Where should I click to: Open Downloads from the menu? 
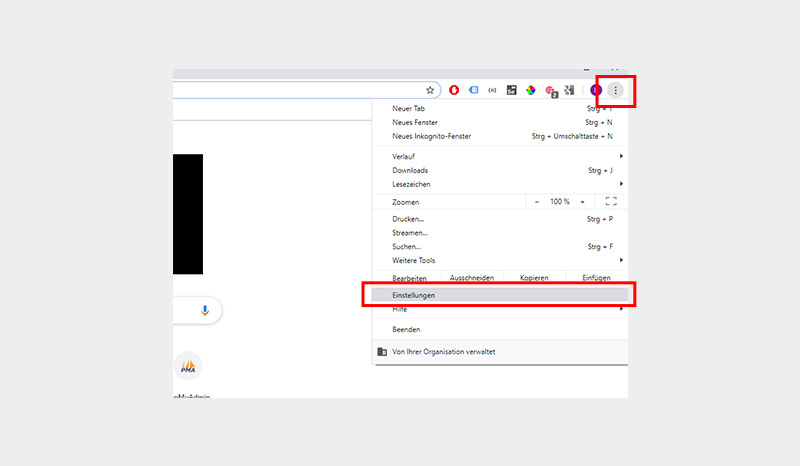pos(410,170)
